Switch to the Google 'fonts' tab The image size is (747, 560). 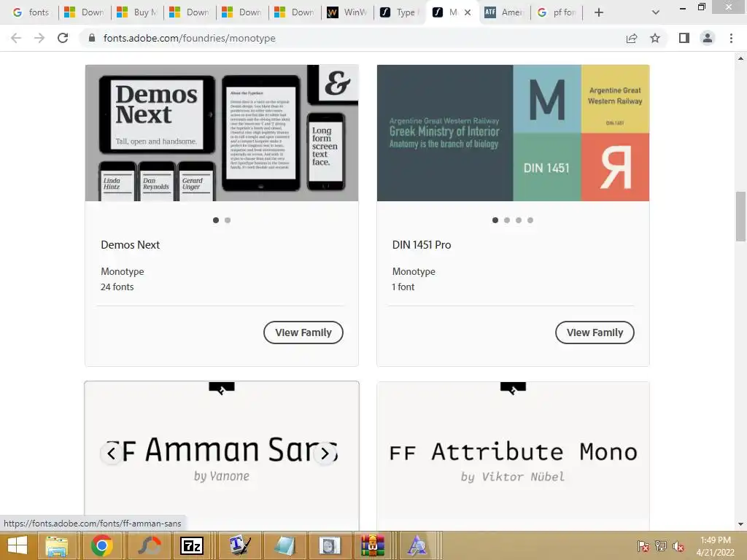pyautogui.click(x=31, y=12)
